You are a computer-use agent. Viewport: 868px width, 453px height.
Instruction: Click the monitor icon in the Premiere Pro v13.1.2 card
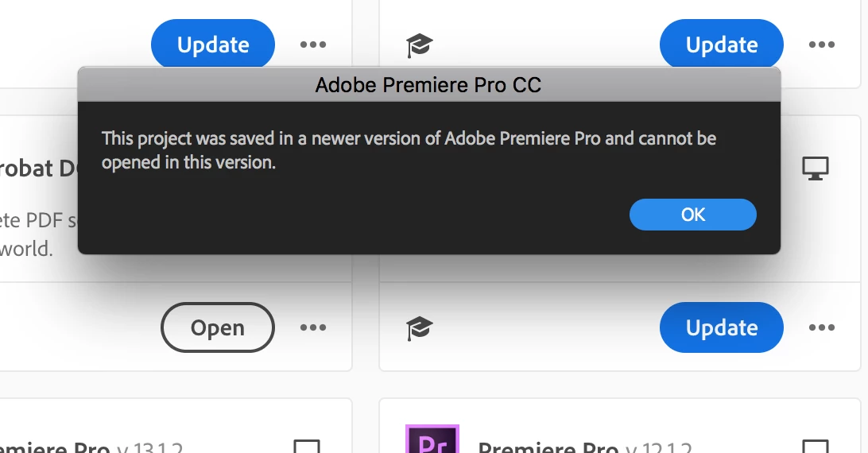pos(306,447)
